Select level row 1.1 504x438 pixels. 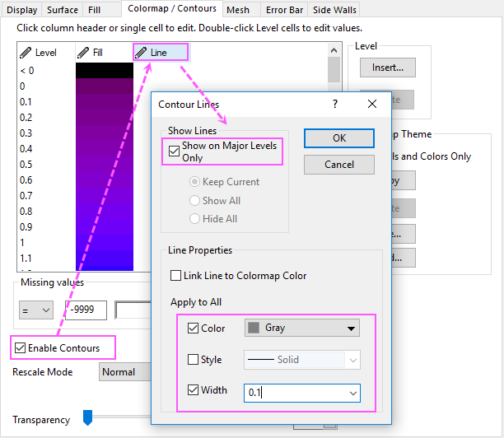(26, 259)
